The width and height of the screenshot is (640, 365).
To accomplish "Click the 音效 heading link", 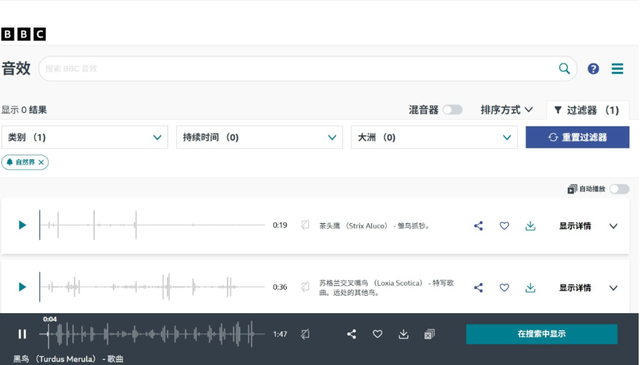I will point(16,69).
